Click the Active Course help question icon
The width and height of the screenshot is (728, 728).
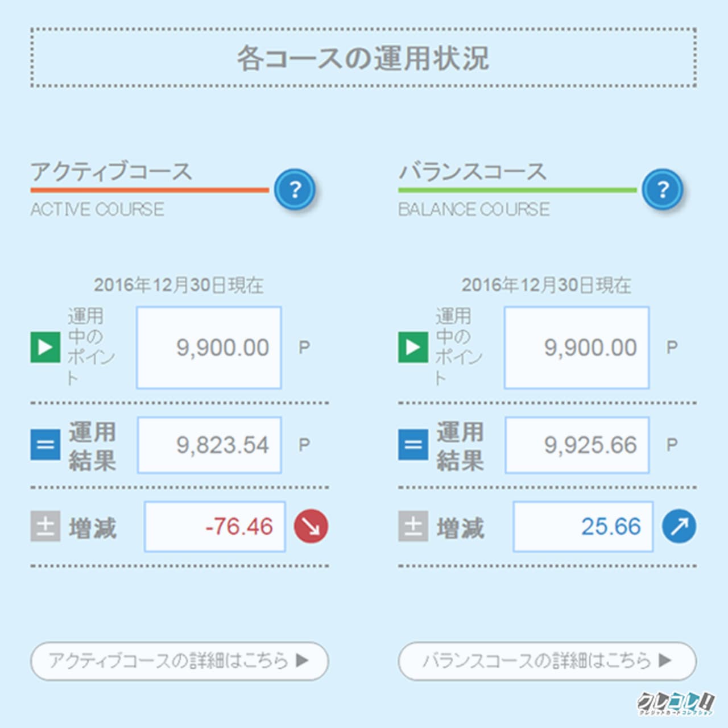tap(295, 189)
